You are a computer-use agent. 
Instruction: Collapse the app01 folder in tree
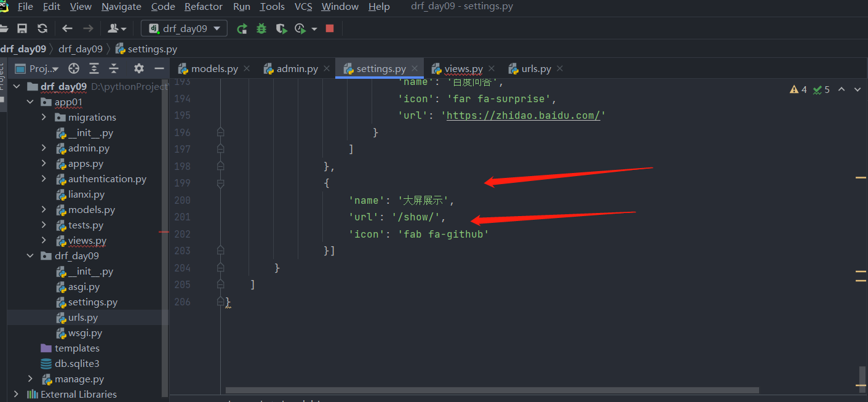[x=30, y=102]
